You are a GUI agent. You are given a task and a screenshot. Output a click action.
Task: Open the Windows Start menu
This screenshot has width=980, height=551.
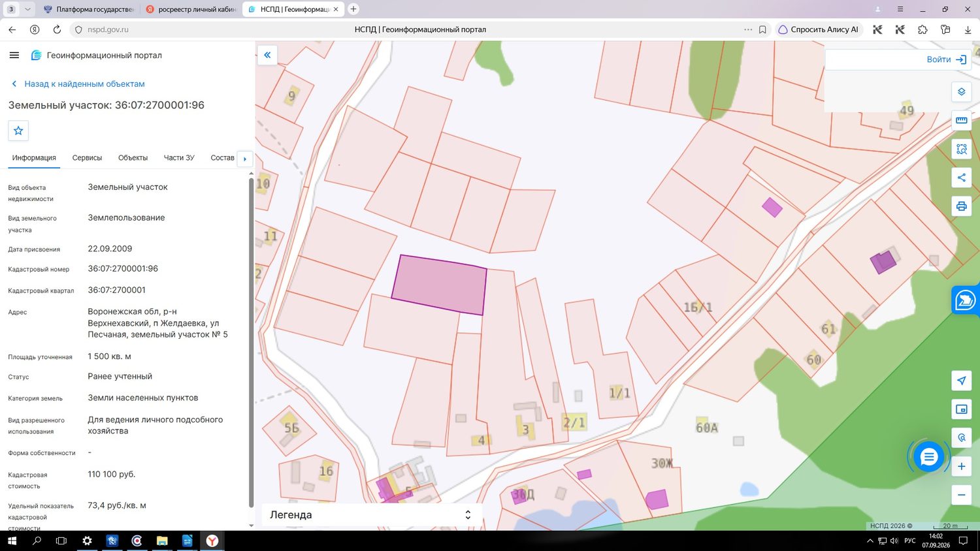coord(11,541)
